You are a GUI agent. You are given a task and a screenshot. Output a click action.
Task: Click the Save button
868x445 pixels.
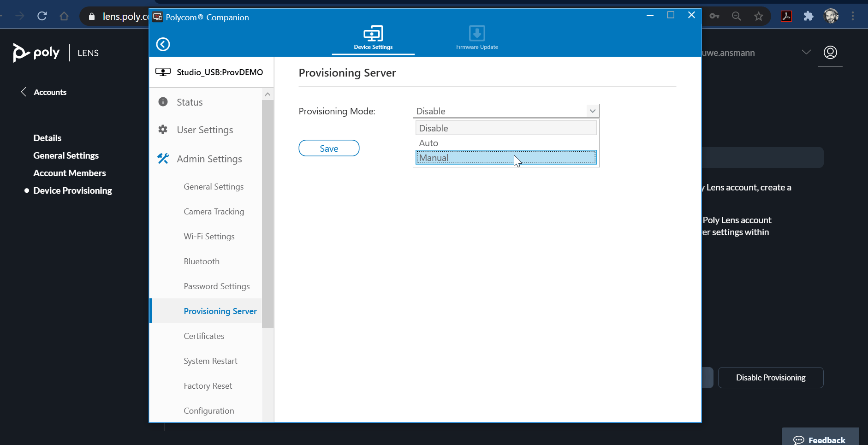tap(329, 148)
